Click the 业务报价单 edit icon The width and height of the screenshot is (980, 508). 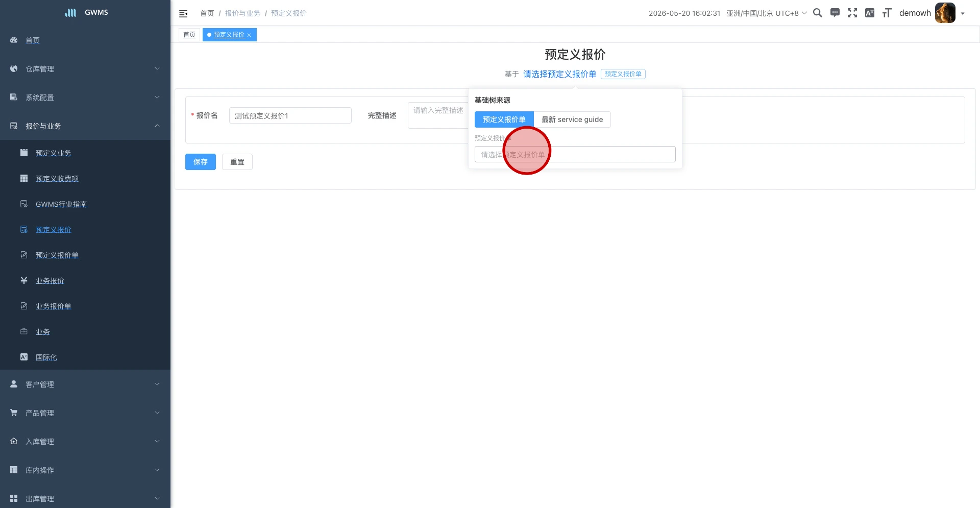(24, 306)
